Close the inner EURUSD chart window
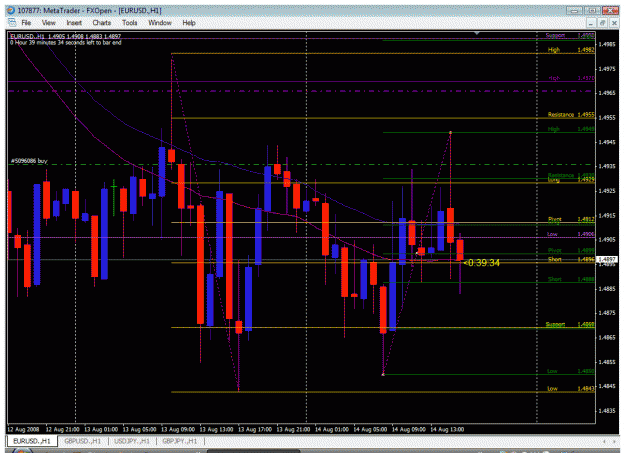This screenshot has height=453, width=625. pos(614,23)
